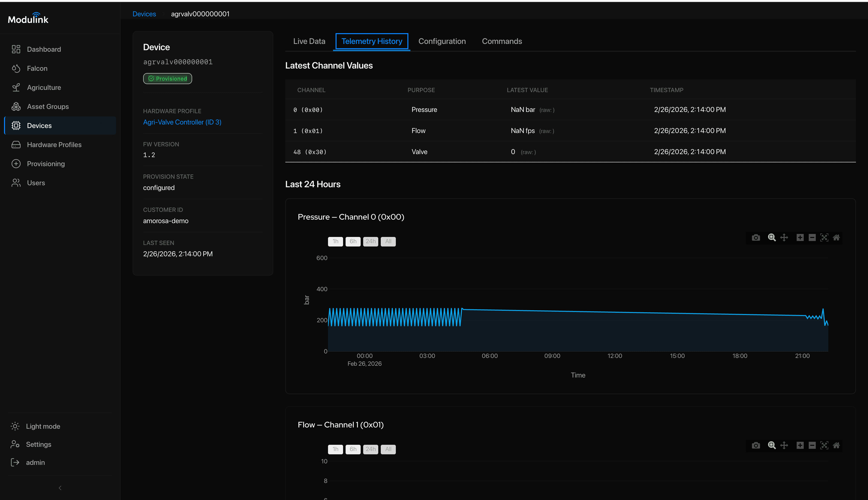The width and height of the screenshot is (868, 500).
Task: Choose the 6h range for the Pressure chart
Action: pos(353,241)
